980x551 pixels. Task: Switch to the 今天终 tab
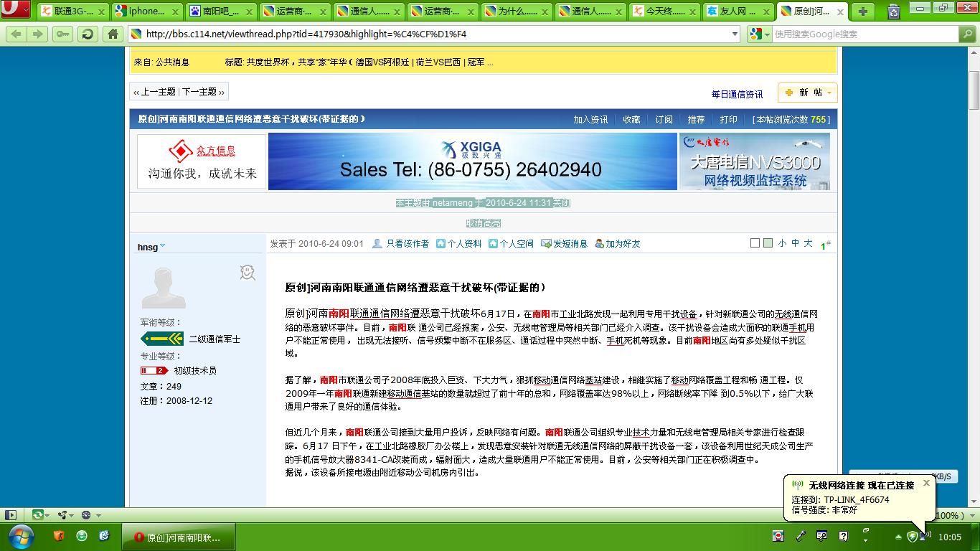[664, 11]
